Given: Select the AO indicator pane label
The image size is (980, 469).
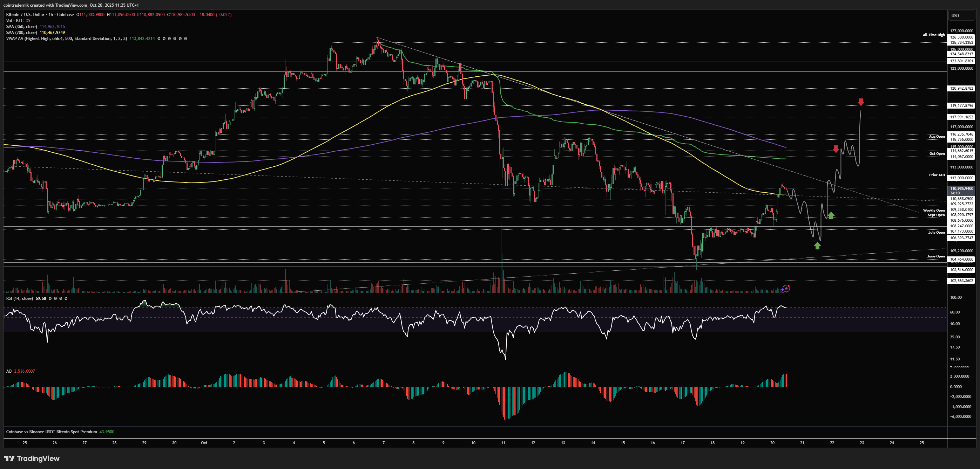Looking at the screenshot, I should (9, 371).
